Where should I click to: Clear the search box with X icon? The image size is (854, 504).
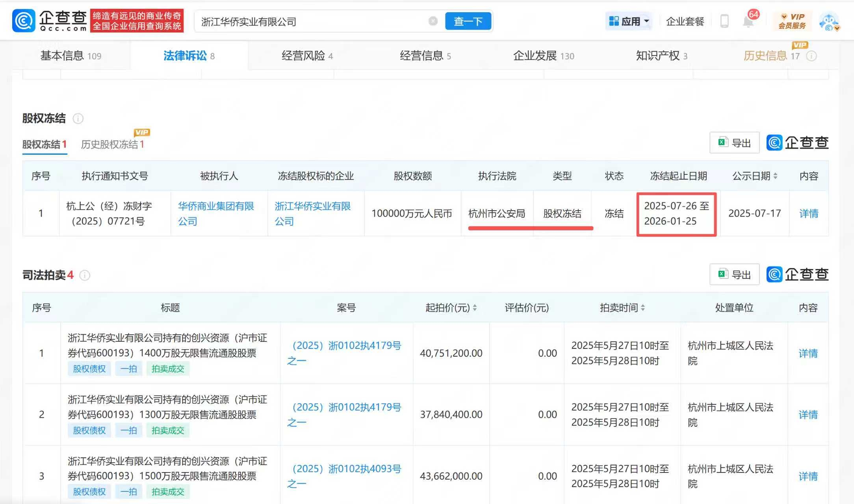pyautogui.click(x=433, y=21)
